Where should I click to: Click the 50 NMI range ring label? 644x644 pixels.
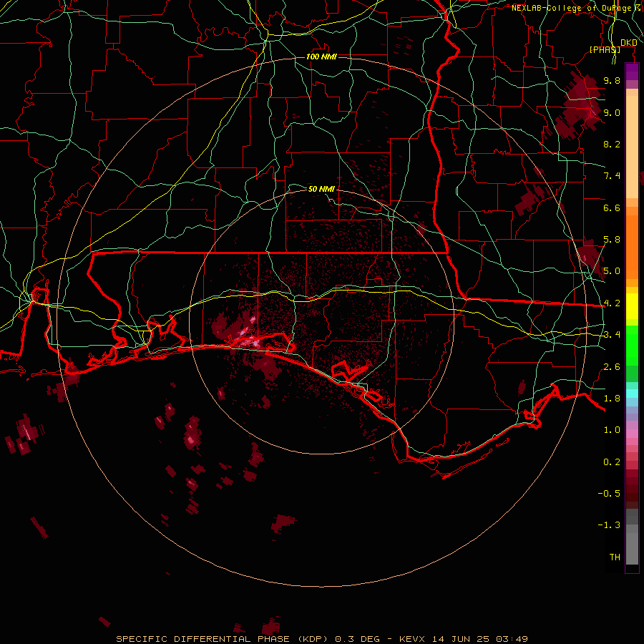321,189
